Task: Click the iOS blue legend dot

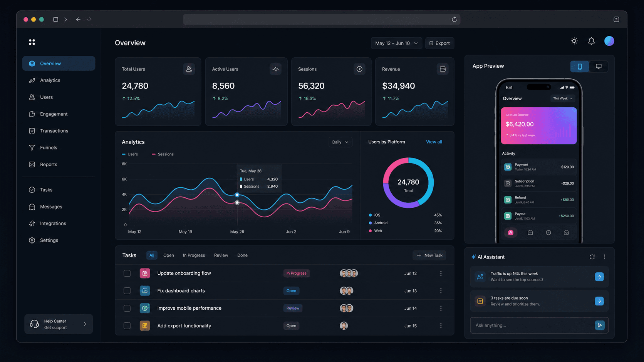Action: pyautogui.click(x=371, y=215)
